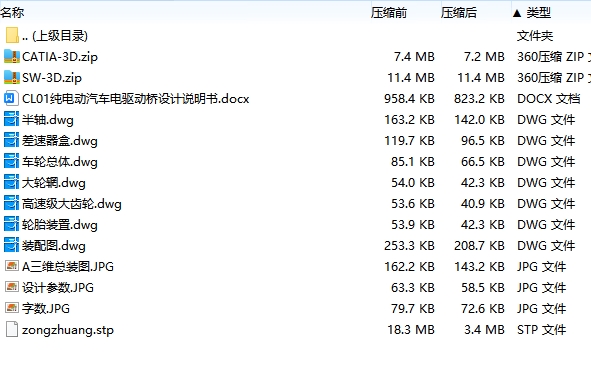Click the sort arrow in 类型 header
The height and width of the screenshot is (377, 591).
[x=517, y=14]
